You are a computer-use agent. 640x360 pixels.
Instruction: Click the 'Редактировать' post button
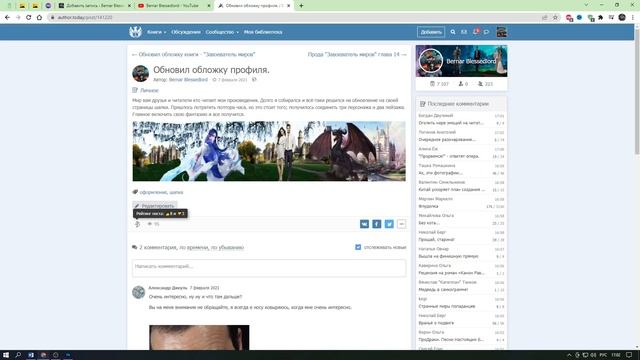point(154,206)
